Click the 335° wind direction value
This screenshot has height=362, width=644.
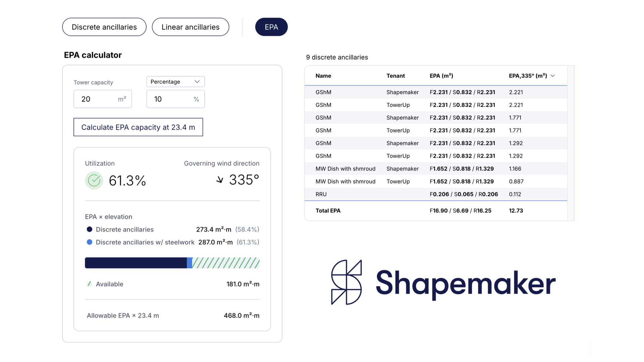point(244,180)
